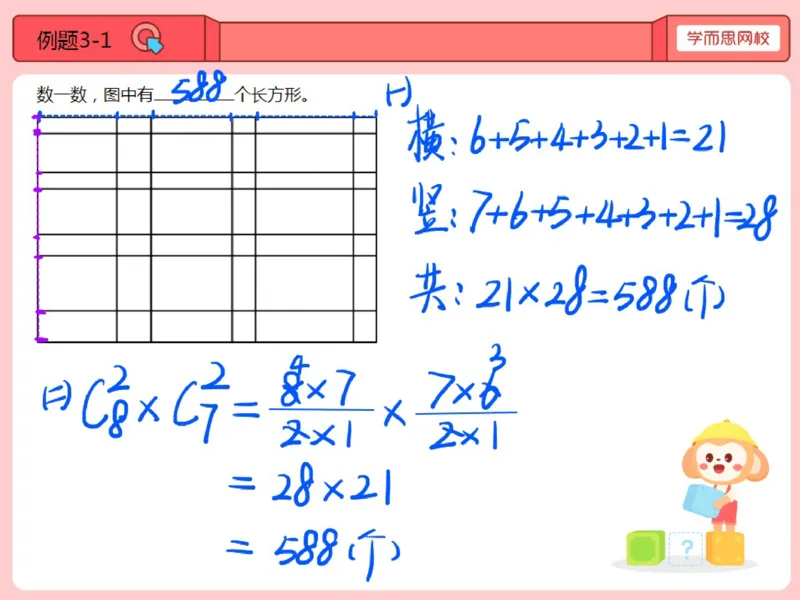Click the question text 数一数，图中有
Screen dimensions: 800x600
pos(95,94)
